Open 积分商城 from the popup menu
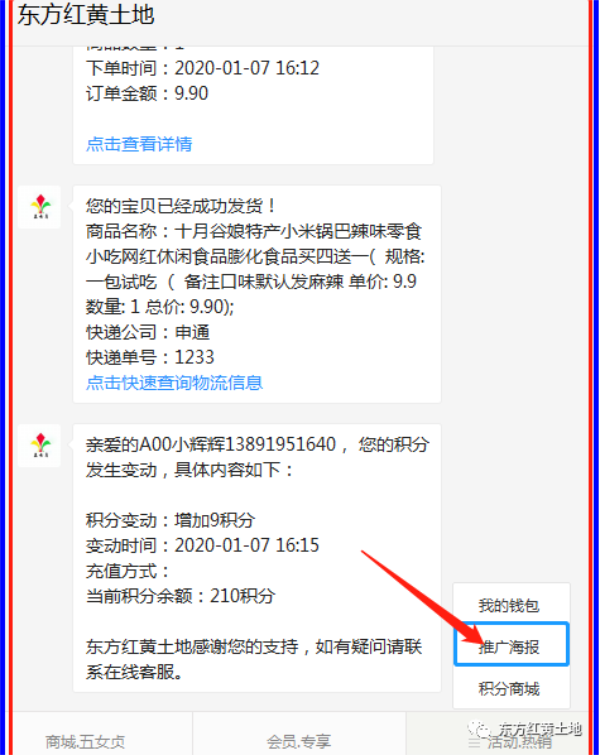The width and height of the screenshot is (600, 755). (509, 689)
